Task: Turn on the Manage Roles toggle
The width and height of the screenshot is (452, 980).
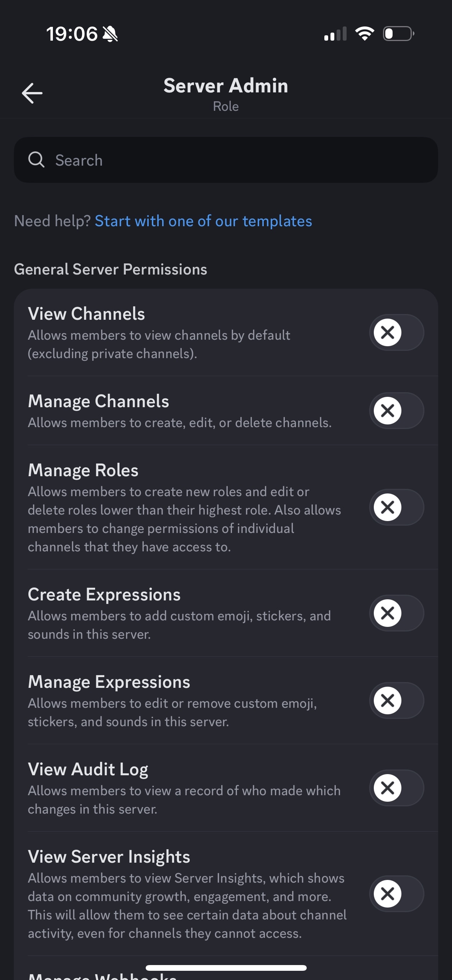Action: tap(396, 507)
